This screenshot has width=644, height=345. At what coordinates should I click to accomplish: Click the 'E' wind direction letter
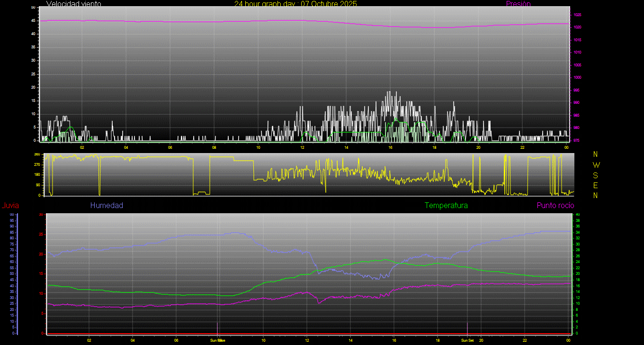(x=596, y=185)
